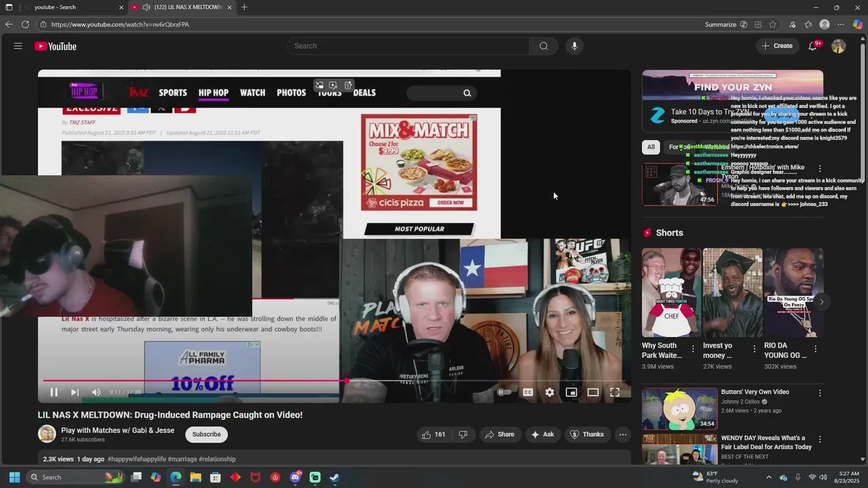Open Edge tab actions menu

(x=9, y=7)
